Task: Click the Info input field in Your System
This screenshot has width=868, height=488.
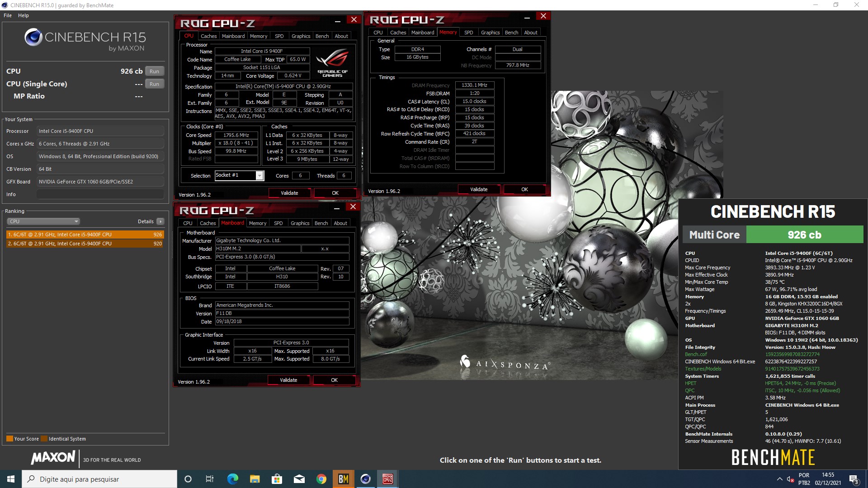Action: pos(100,194)
